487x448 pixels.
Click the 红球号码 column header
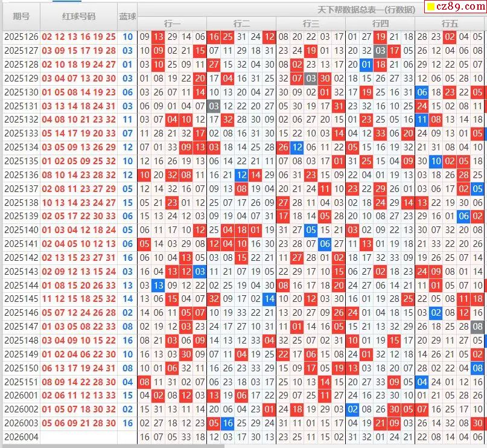78,16
